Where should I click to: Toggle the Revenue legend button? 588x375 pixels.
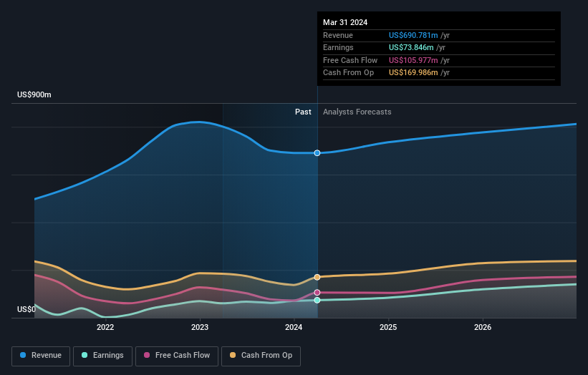click(41, 356)
